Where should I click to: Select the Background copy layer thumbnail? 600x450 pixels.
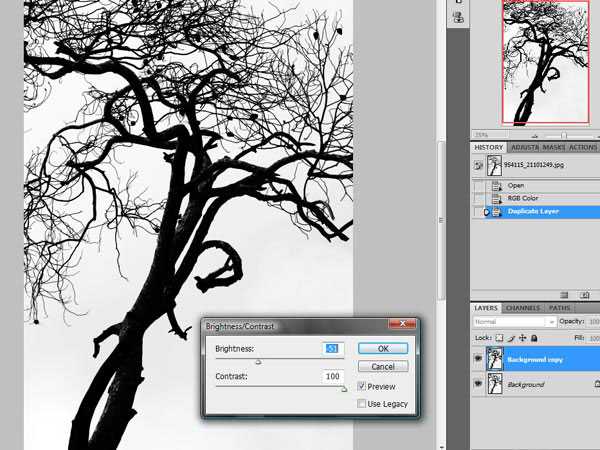coord(495,359)
